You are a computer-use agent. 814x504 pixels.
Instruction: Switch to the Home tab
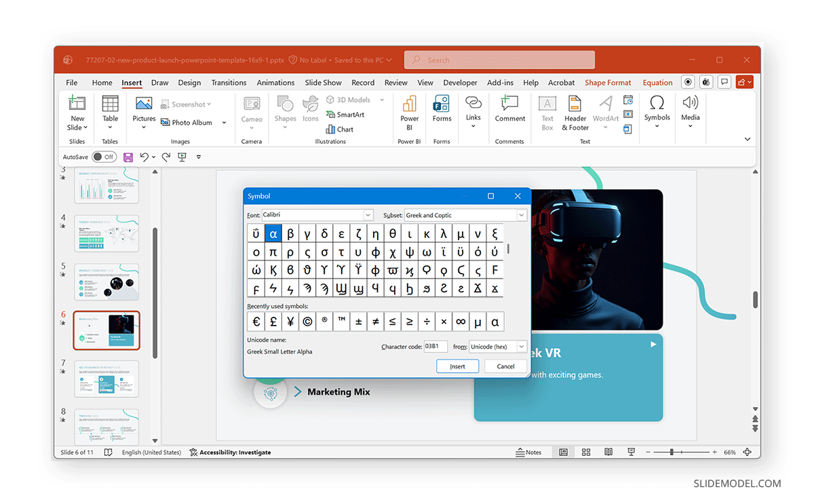point(102,83)
